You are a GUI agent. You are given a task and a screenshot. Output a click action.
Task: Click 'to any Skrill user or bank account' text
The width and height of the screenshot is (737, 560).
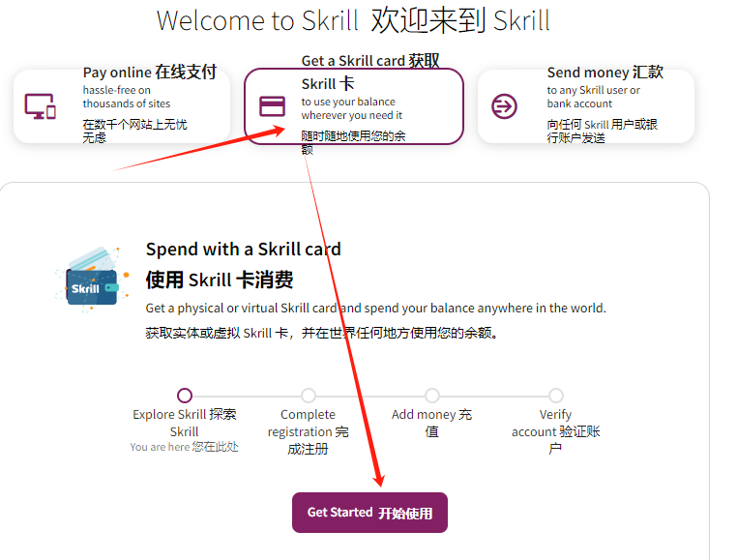tap(593, 97)
